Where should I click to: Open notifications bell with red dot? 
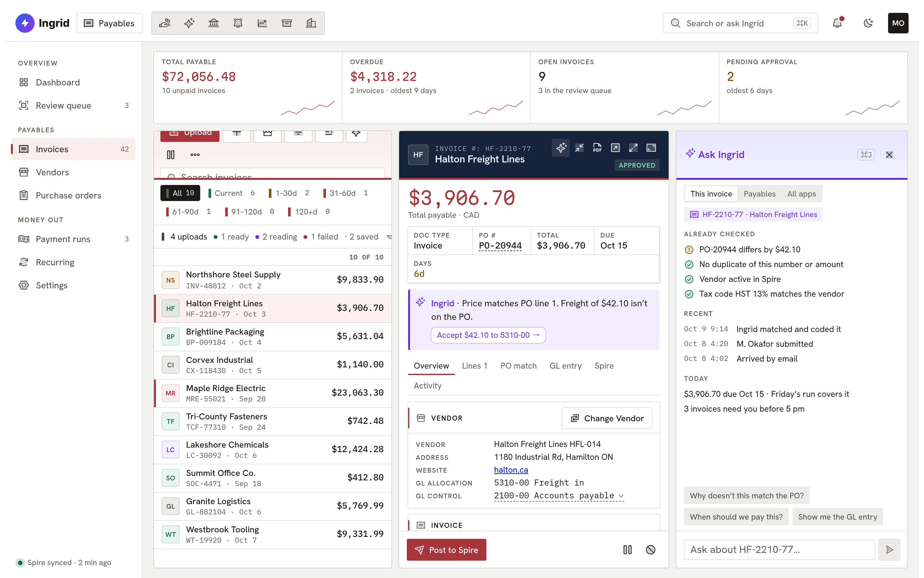837,23
